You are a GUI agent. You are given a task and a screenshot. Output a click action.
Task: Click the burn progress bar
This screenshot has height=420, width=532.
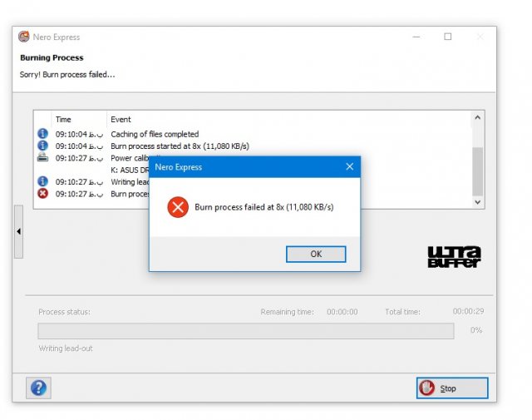246,331
